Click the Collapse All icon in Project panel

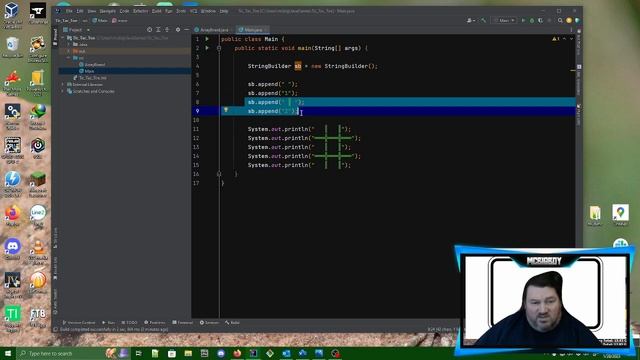pos(167,30)
